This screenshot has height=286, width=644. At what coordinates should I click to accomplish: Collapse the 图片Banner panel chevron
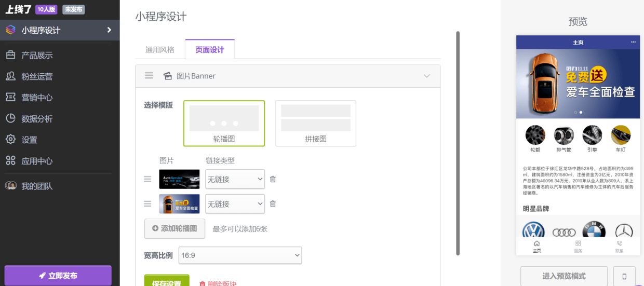coord(426,76)
